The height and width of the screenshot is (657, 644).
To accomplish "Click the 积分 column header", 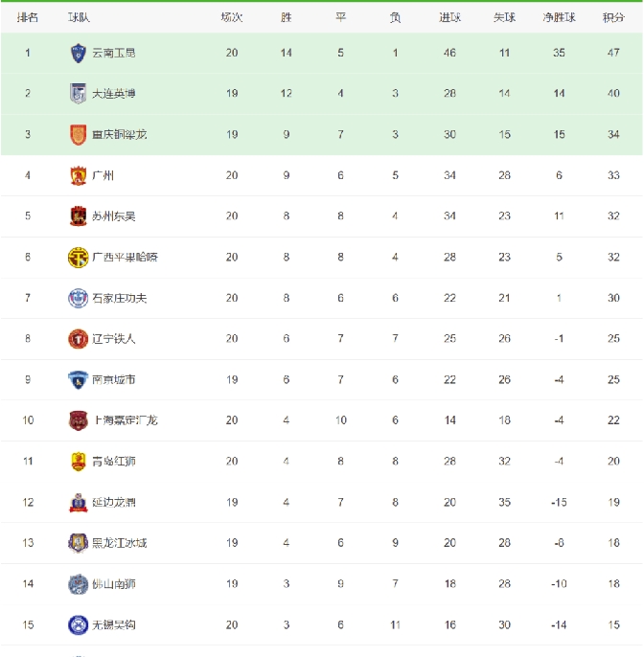I will 613,17.
